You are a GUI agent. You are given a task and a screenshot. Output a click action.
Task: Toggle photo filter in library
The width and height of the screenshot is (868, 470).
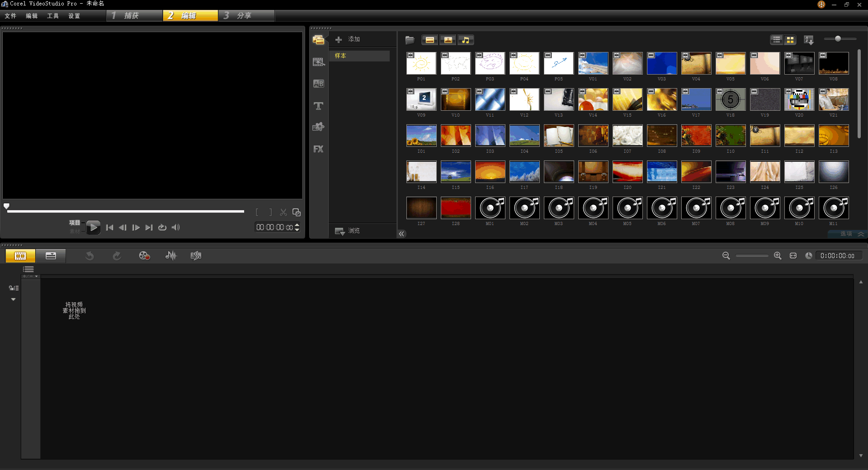448,40
